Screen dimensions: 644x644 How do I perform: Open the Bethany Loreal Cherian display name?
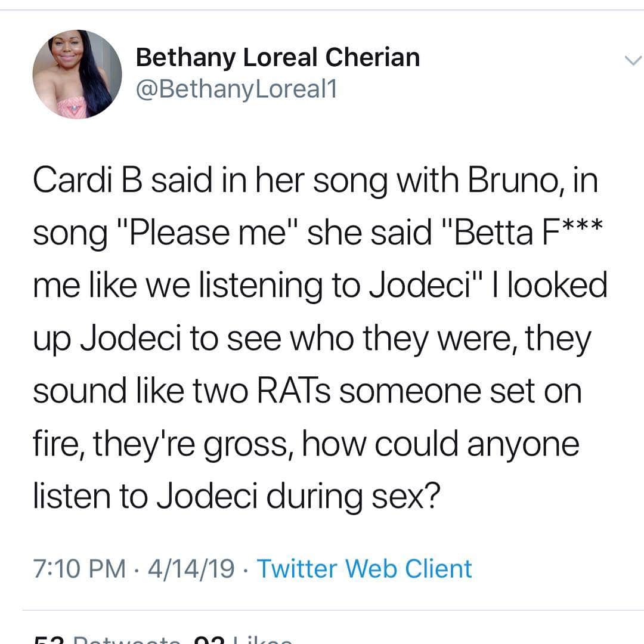coord(278,57)
